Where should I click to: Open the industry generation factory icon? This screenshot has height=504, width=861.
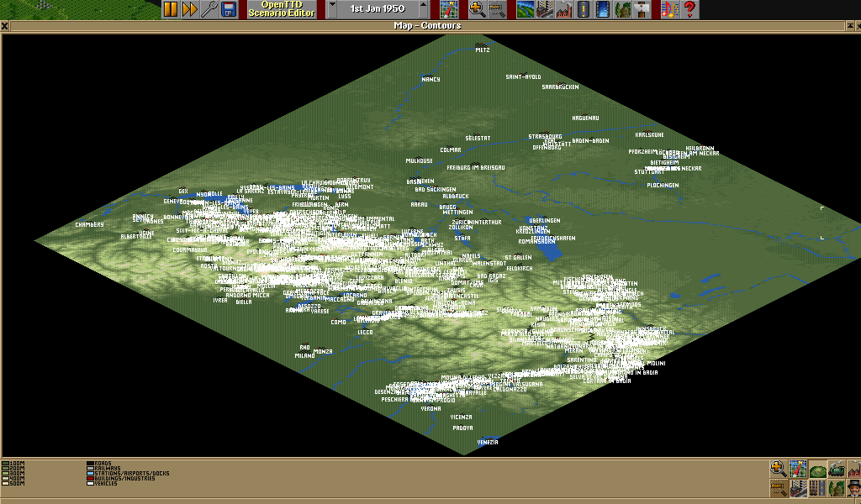564,9
